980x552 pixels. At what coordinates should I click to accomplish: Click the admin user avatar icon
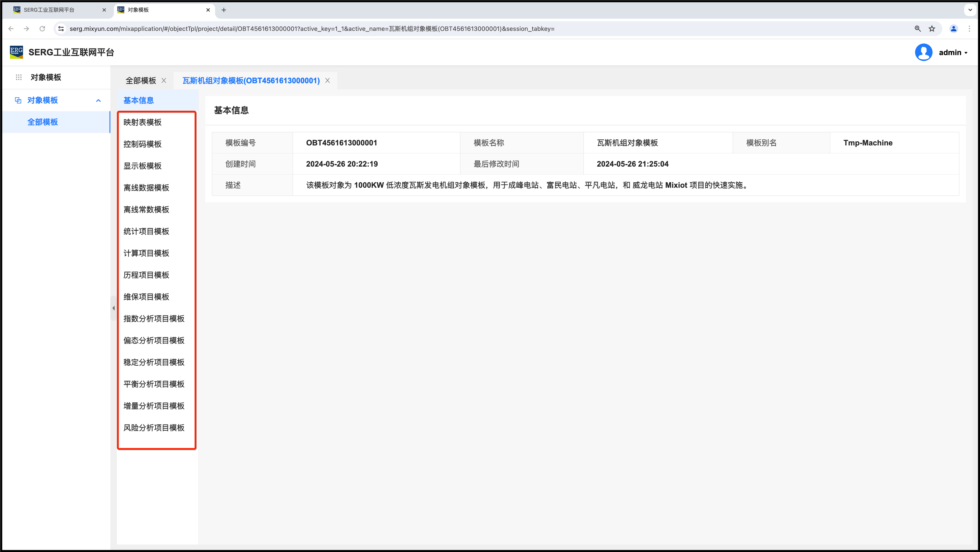point(923,53)
